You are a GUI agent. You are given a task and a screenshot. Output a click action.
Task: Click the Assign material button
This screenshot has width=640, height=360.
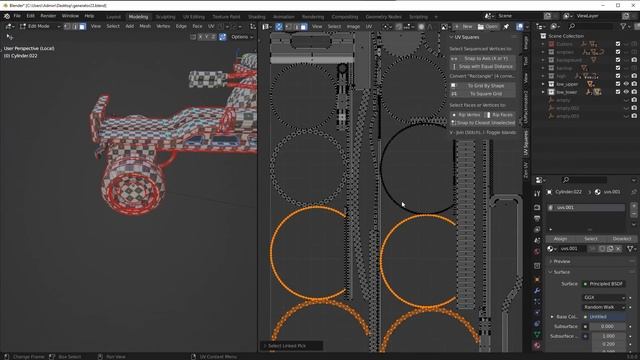560,239
